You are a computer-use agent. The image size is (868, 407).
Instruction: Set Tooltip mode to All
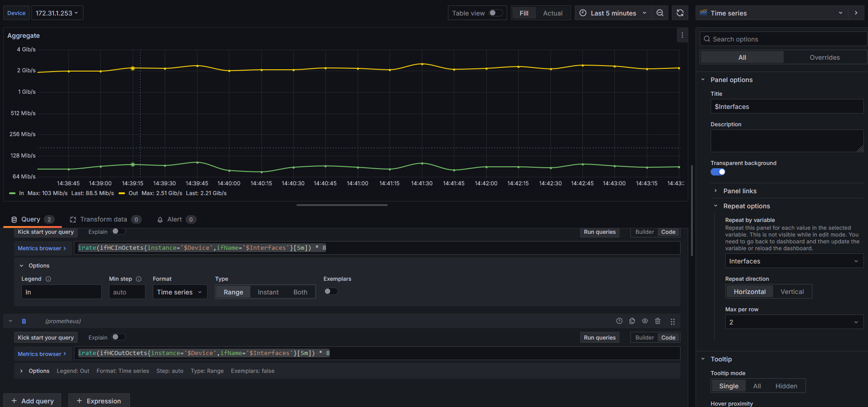point(757,386)
